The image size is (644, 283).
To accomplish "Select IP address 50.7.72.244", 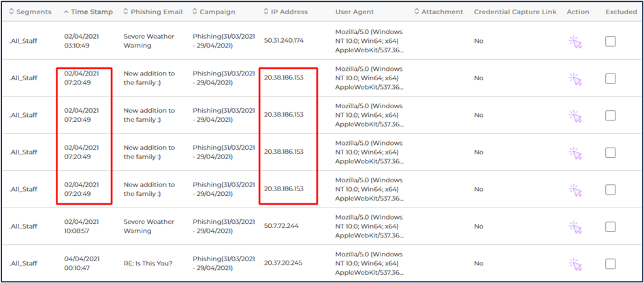I will (x=281, y=226).
